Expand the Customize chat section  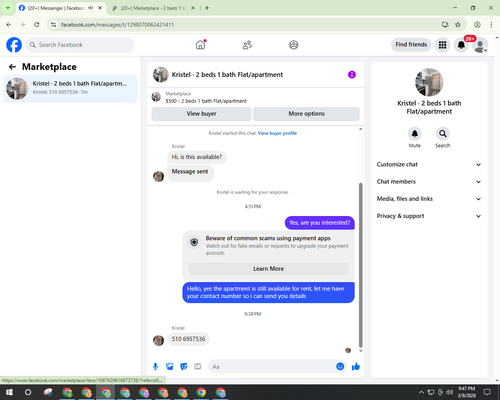pyautogui.click(x=429, y=164)
